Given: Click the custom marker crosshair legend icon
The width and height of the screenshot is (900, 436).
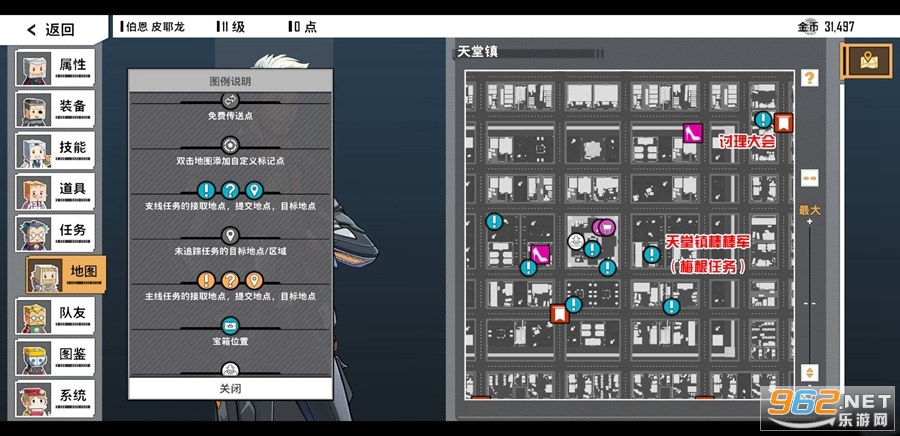Looking at the screenshot, I should pos(230,145).
